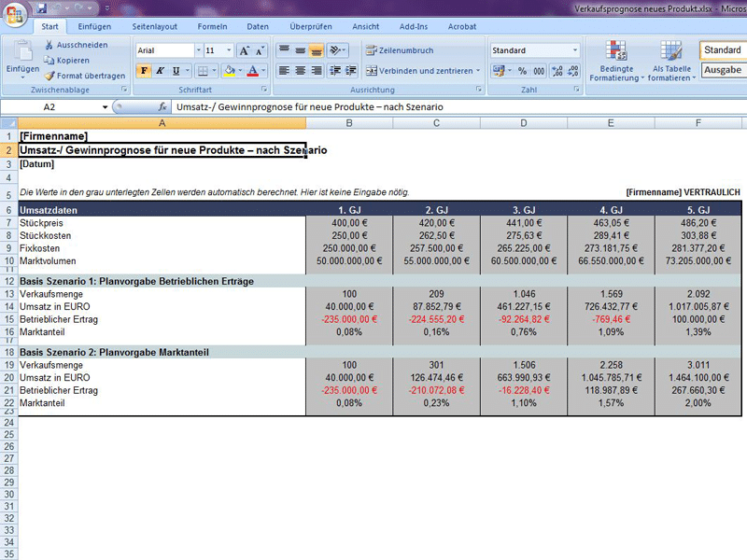Apply the Ausgabe cell style
This screenshot has height=560, width=747.
click(722, 70)
